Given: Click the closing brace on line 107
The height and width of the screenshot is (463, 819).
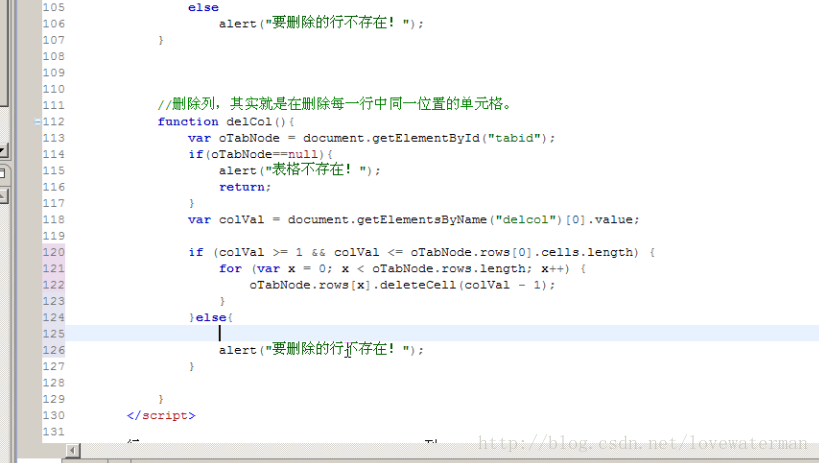Looking at the screenshot, I should 161,40.
